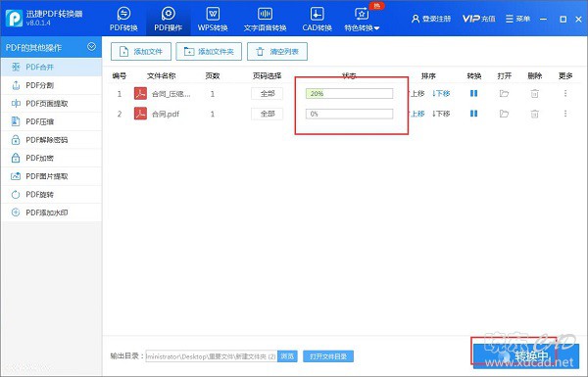The height and width of the screenshot is (377, 588).
Task: Move 合同.pdf up with 上移
Action: click(417, 114)
